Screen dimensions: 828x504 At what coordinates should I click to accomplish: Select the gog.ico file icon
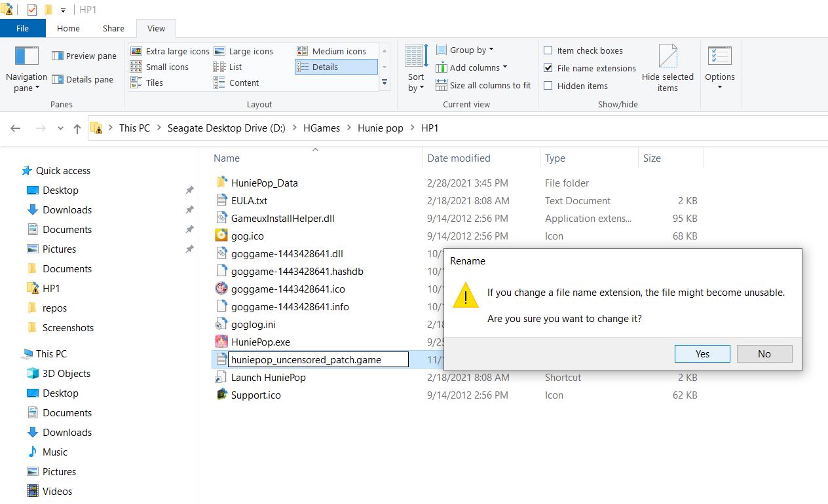221,236
